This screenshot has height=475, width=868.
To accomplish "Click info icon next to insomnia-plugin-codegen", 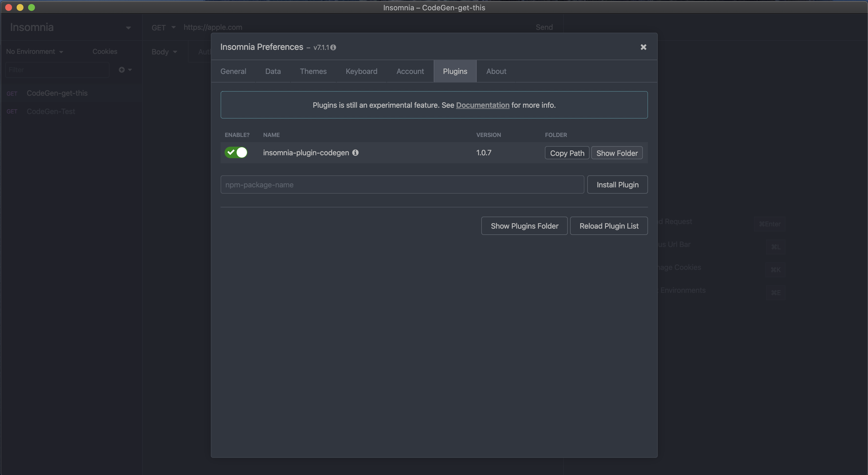I will click(x=355, y=153).
